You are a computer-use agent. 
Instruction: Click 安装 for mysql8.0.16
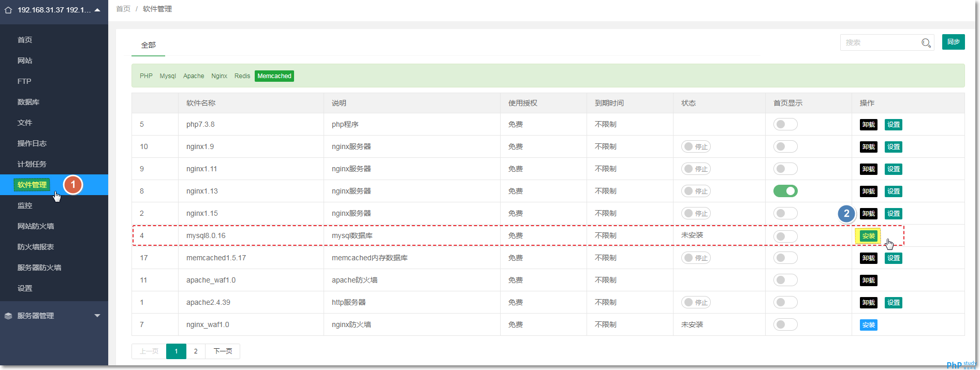pyautogui.click(x=868, y=236)
